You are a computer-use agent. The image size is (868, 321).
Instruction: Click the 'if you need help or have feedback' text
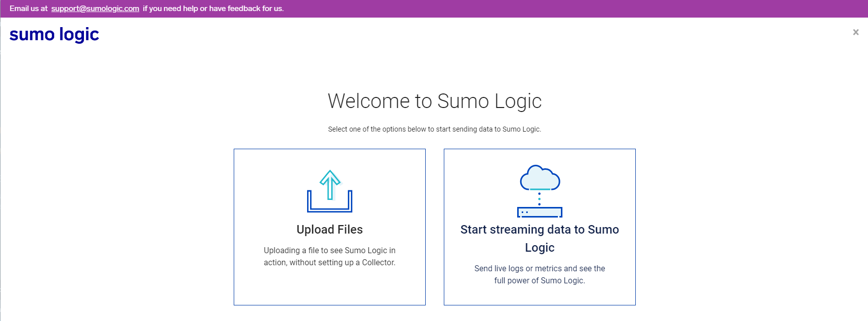pos(213,9)
